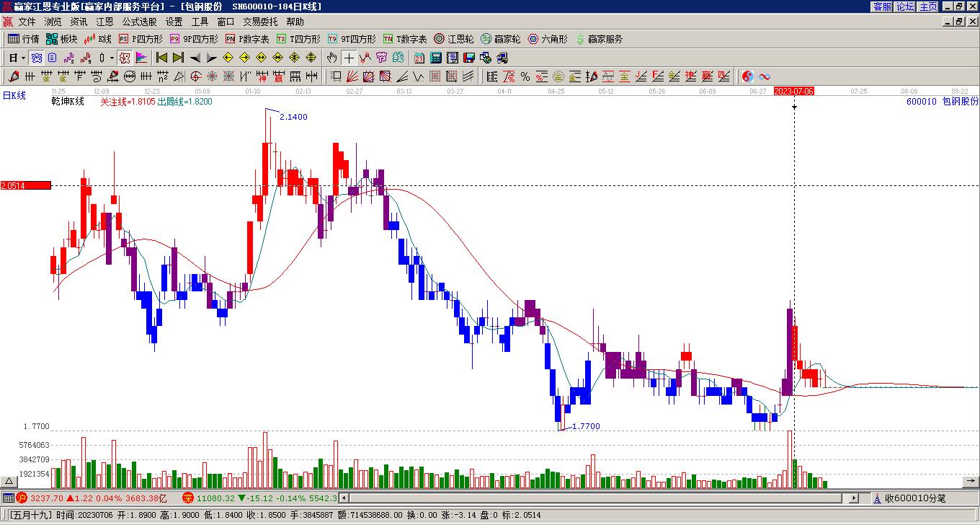This screenshot has height=525, width=980.
Task: Click the red eight-point star tool
Action: (x=213, y=76)
